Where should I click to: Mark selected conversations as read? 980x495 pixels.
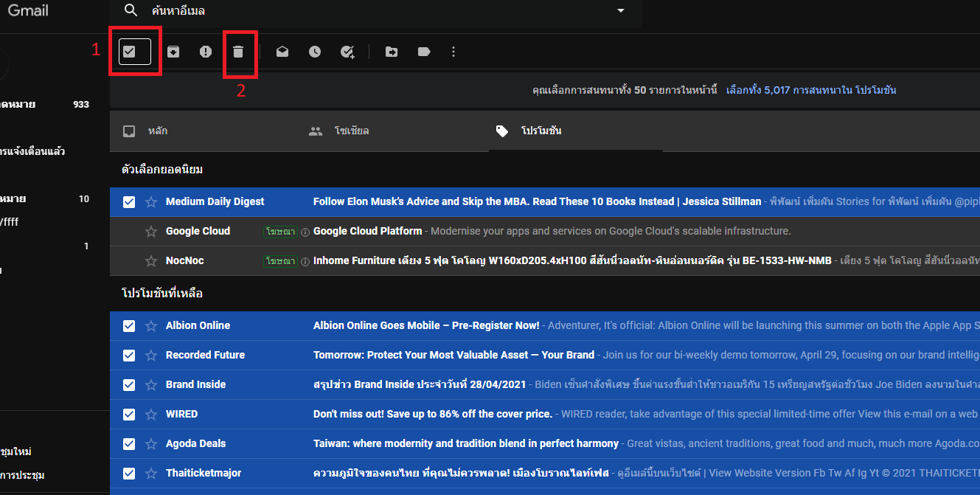(x=282, y=52)
